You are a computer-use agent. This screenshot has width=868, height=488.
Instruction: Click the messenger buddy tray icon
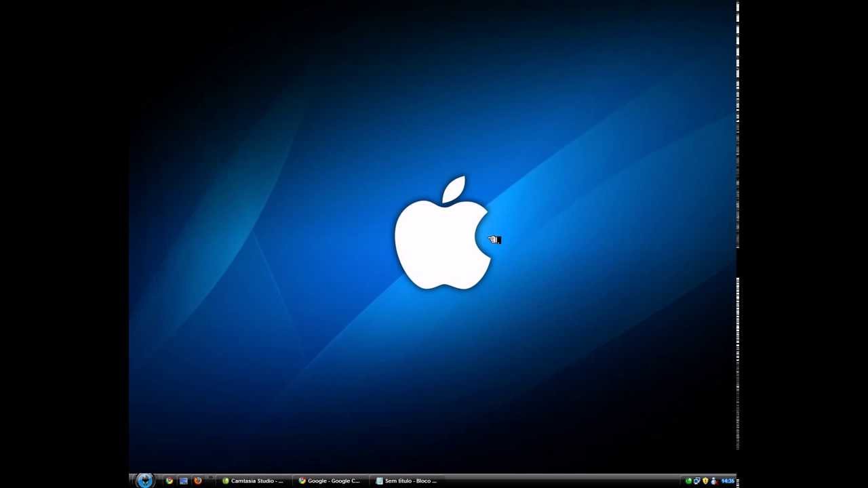tap(713, 481)
